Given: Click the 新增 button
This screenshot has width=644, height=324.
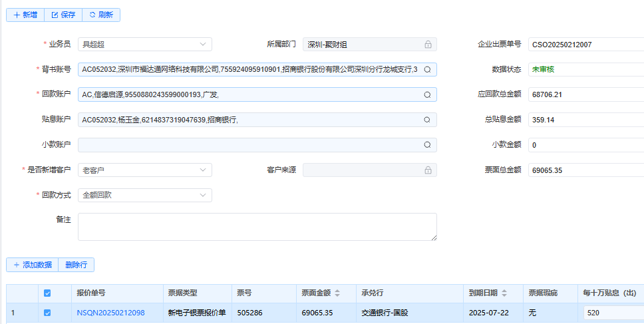Looking at the screenshot, I should point(25,15).
